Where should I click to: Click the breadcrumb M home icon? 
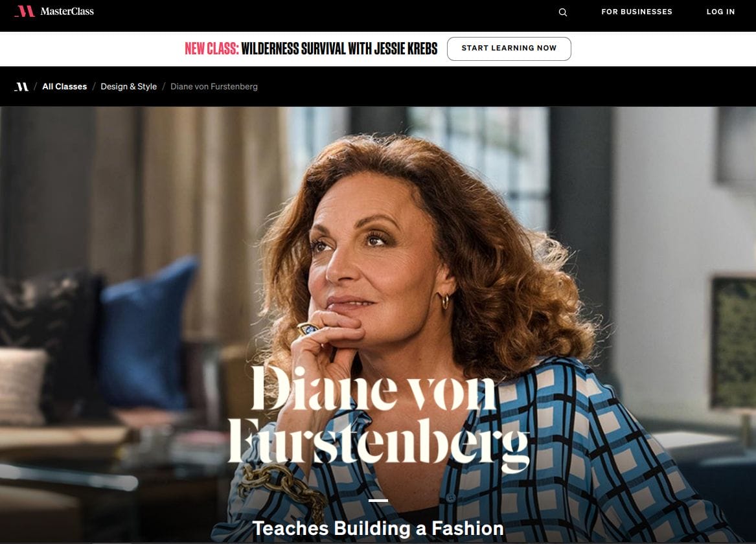(x=21, y=87)
